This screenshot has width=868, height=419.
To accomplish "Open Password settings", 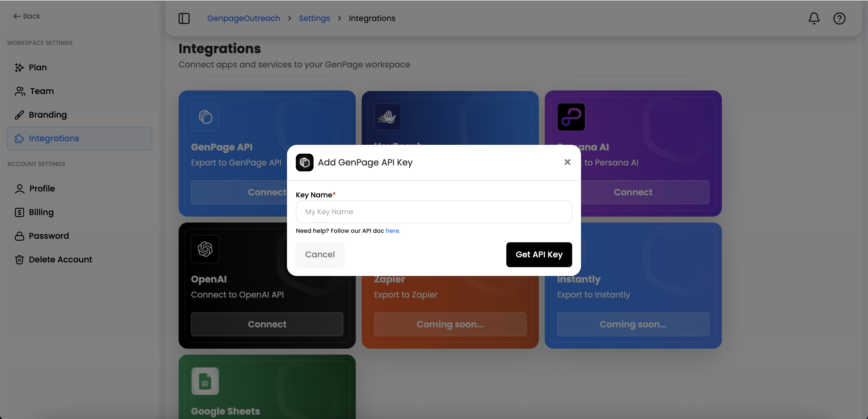I will coord(80,236).
